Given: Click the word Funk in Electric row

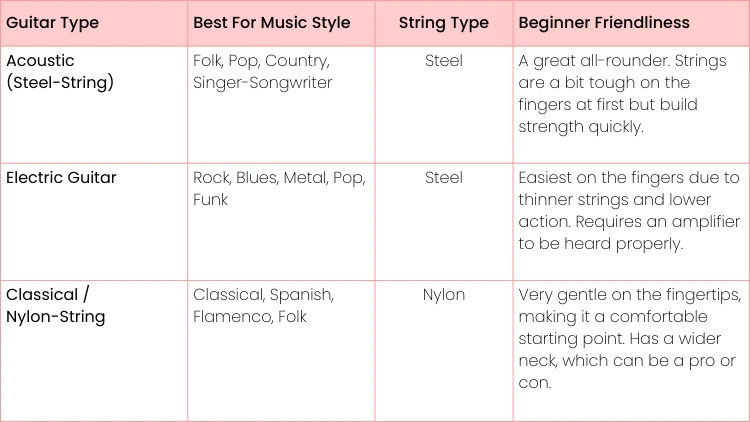Looking at the screenshot, I should (x=211, y=199).
